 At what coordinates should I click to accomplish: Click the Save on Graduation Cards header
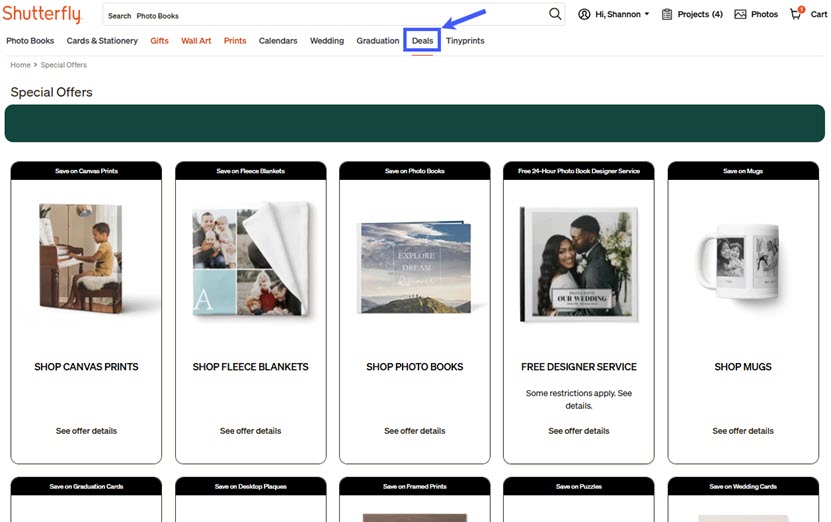coord(86,486)
